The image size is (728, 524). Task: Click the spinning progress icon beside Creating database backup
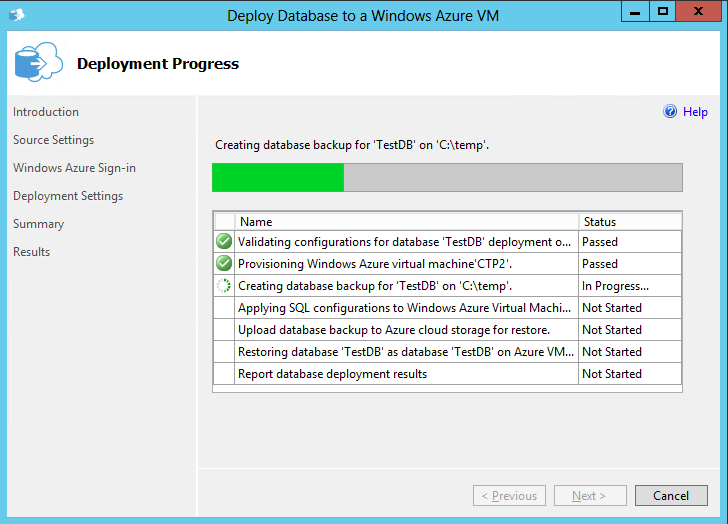tap(224, 286)
